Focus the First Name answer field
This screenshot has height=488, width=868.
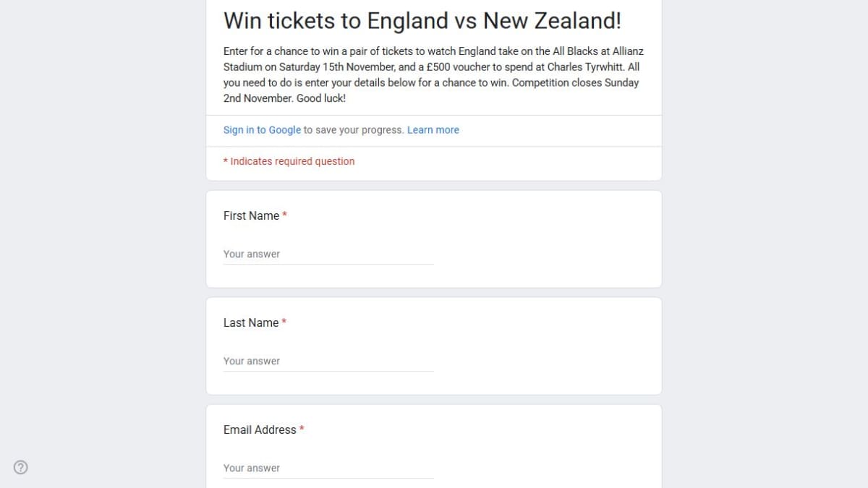tap(328, 254)
